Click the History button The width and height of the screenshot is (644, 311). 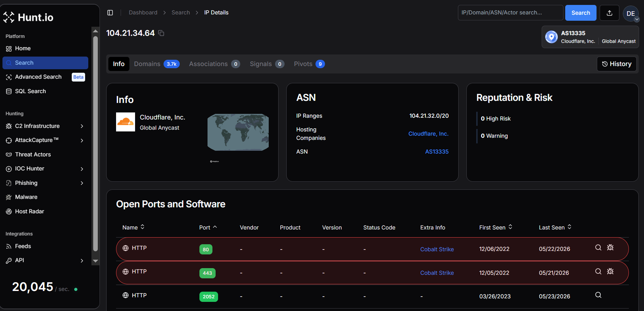point(617,64)
